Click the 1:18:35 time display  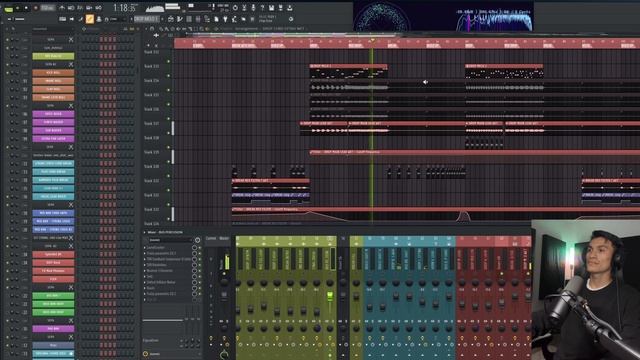(x=125, y=8)
